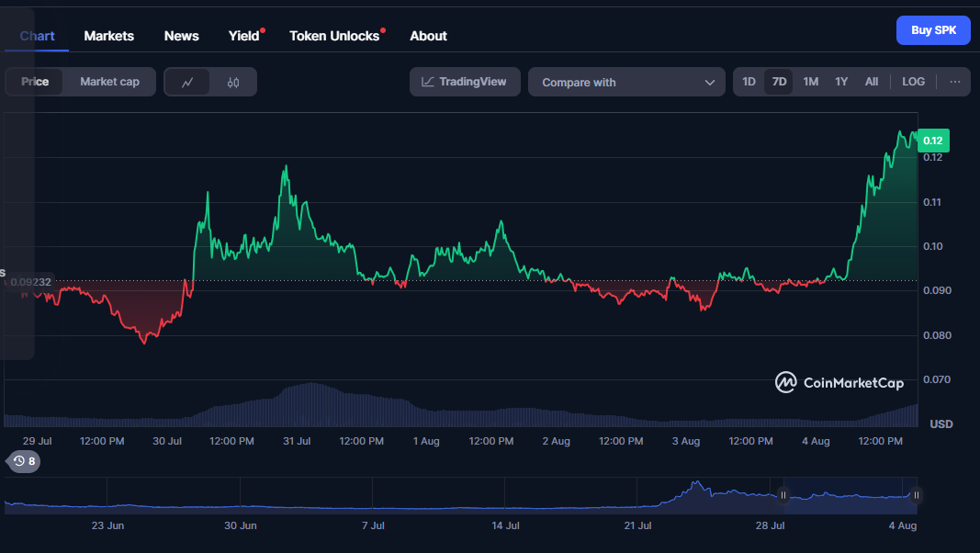980x553 pixels.
Task: Click the 4 Aug label on timeline
Action: click(815, 441)
